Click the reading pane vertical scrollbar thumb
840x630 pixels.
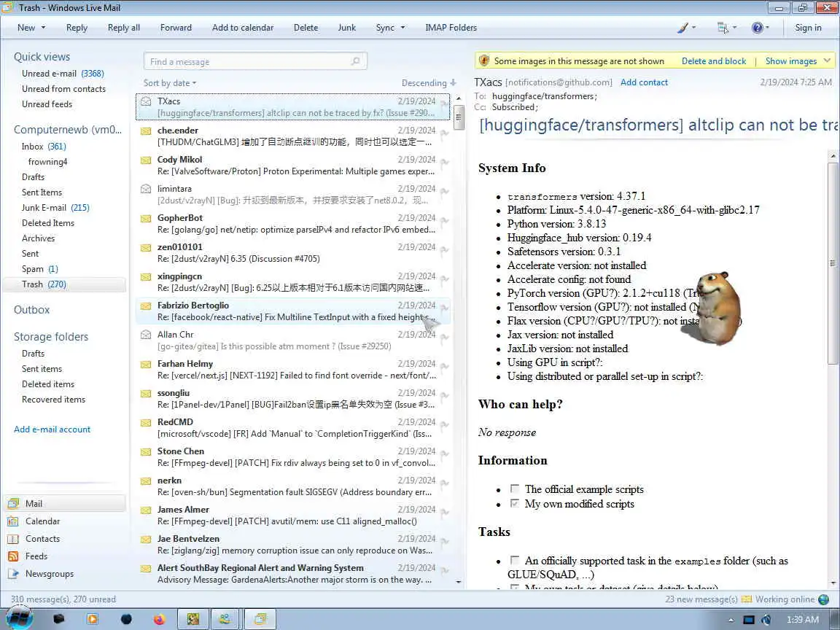[x=833, y=262]
